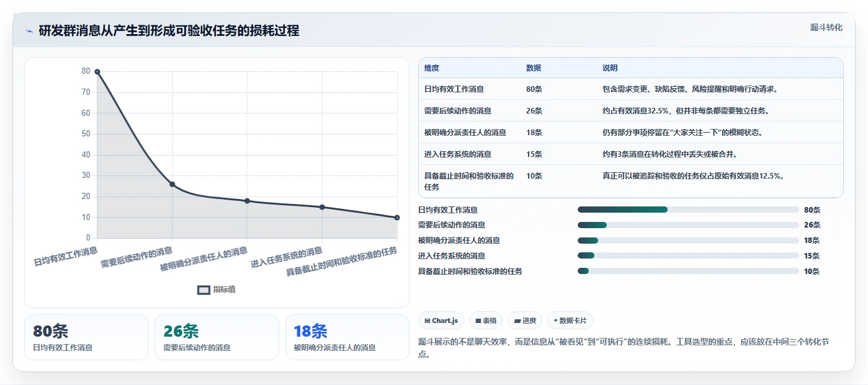
Task: Click the x-axis label 日均有效工作消息 under the chart
Action: (x=66, y=256)
